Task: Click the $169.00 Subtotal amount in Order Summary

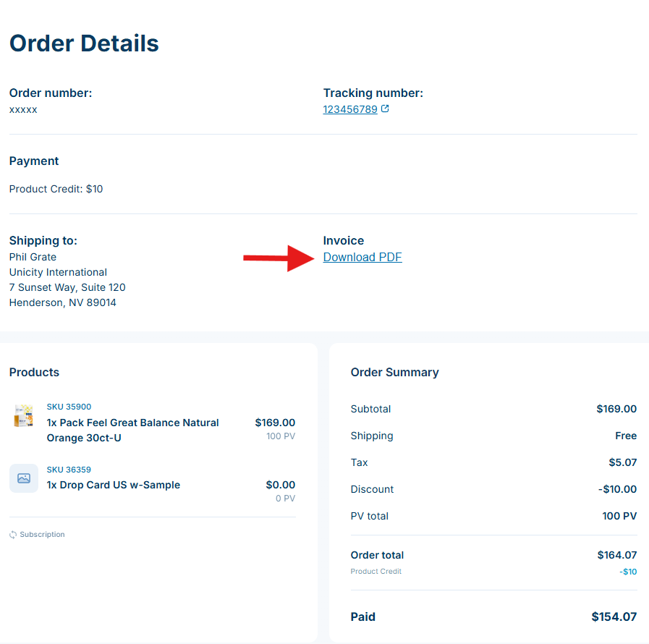Action: pyautogui.click(x=616, y=409)
